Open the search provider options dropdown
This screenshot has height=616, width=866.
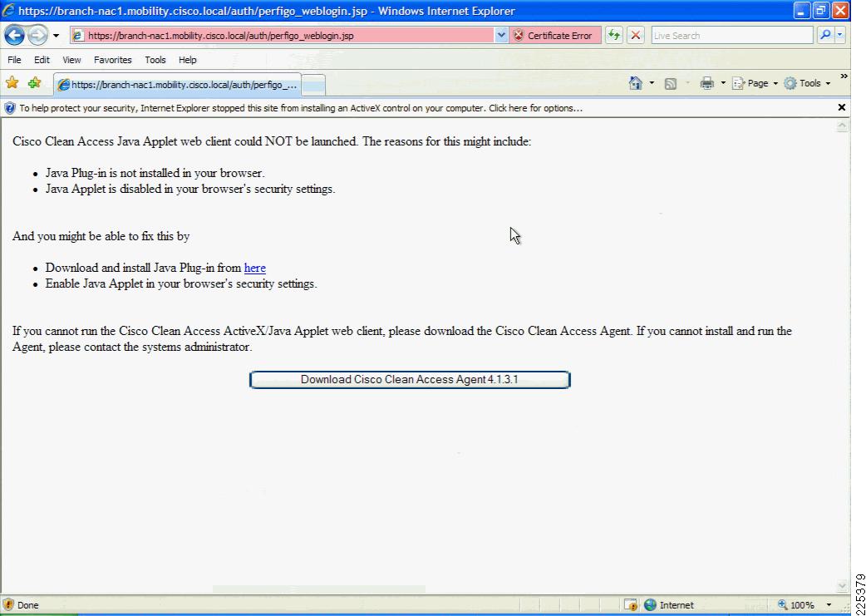839,36
